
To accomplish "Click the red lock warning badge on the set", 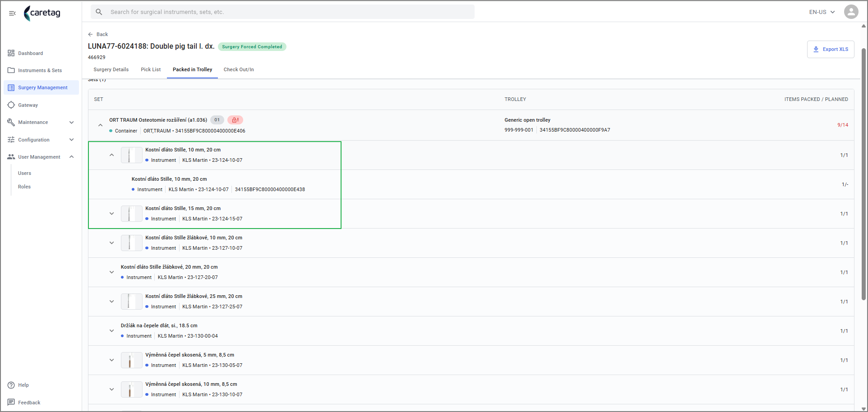I will point(235,120).
